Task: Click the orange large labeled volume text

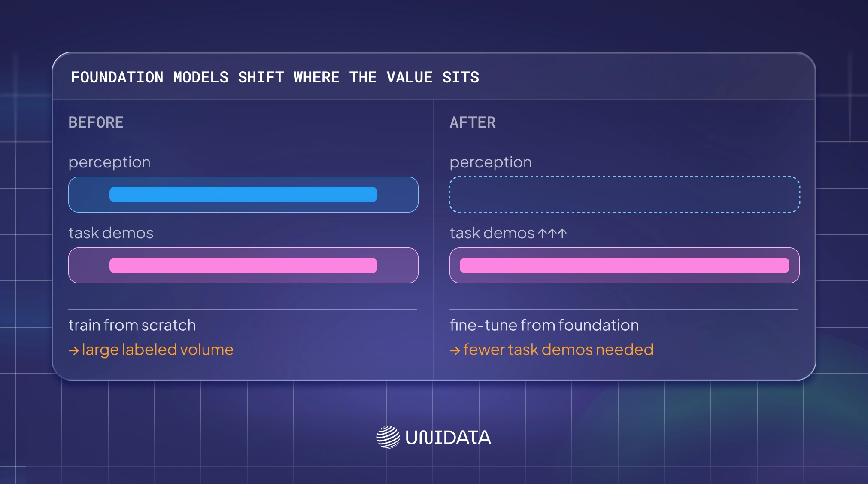Action: [158, 350]
